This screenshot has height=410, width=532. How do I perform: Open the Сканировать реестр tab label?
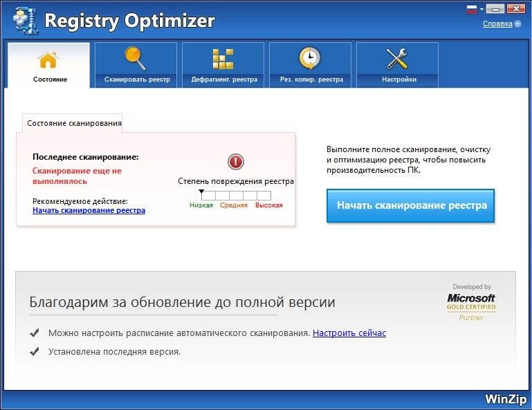click(137, 80)
